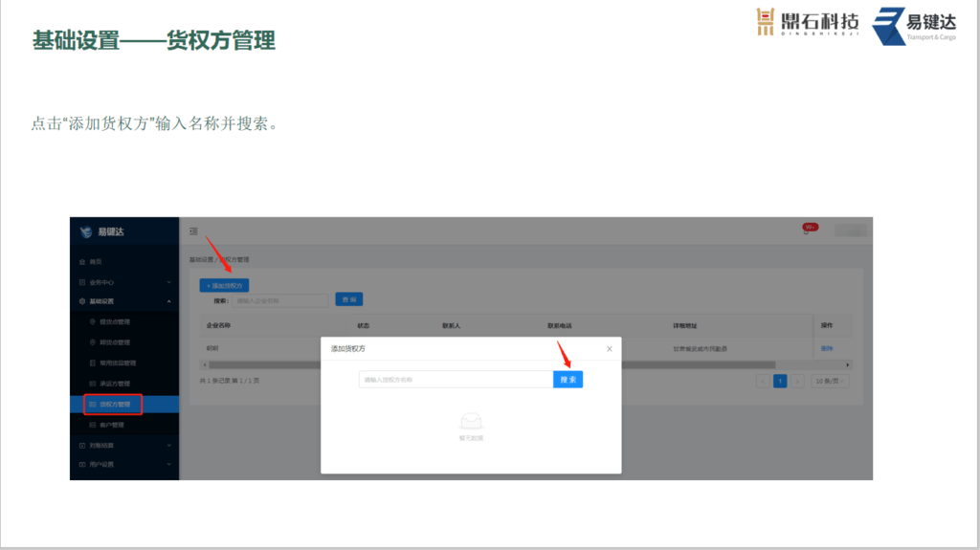Click the table's horizontal scrollbar left arrow

tap(205, 365)
